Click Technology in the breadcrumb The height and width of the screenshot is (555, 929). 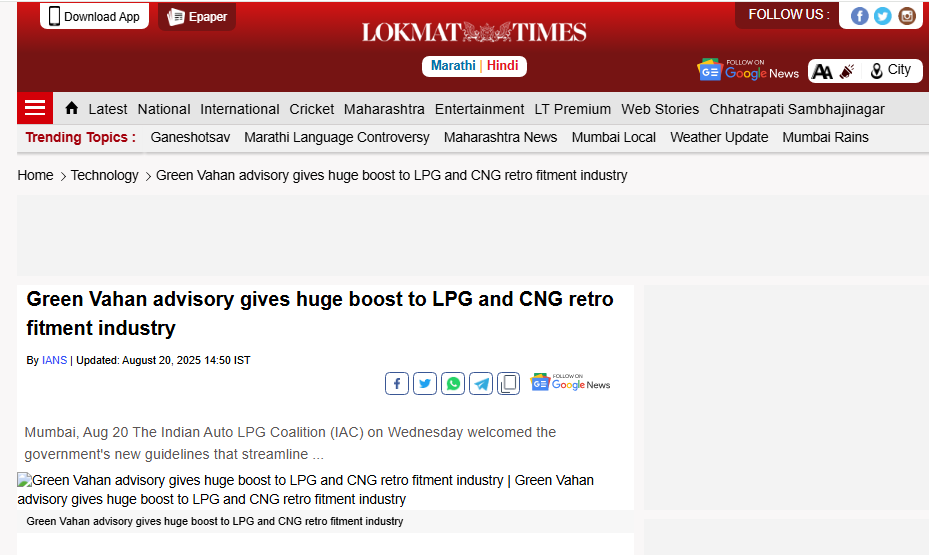pyautogui.click(x=104, y=175)
